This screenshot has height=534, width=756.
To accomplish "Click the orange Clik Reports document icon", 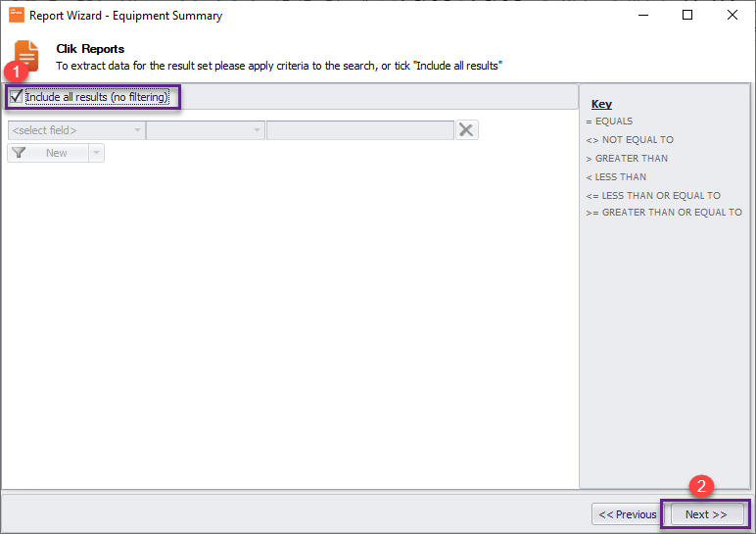I will (27, 57).
